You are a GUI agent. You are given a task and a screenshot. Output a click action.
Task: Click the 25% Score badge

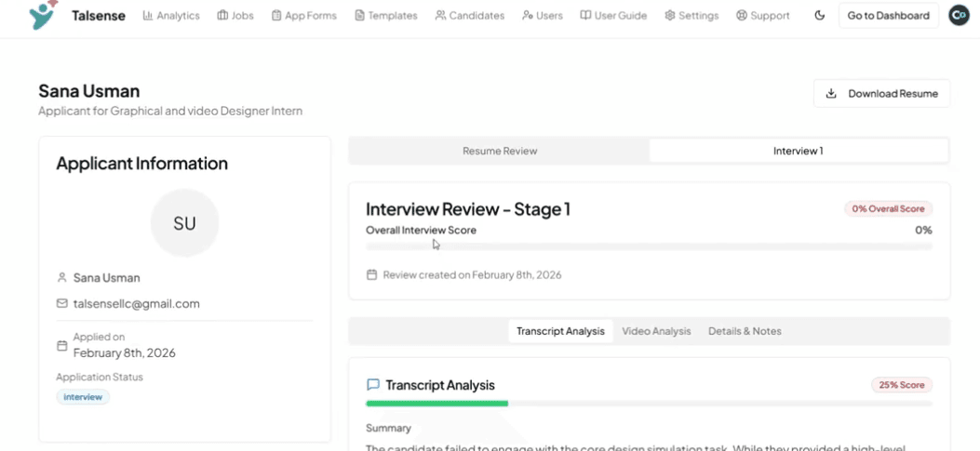pos(902,385)
